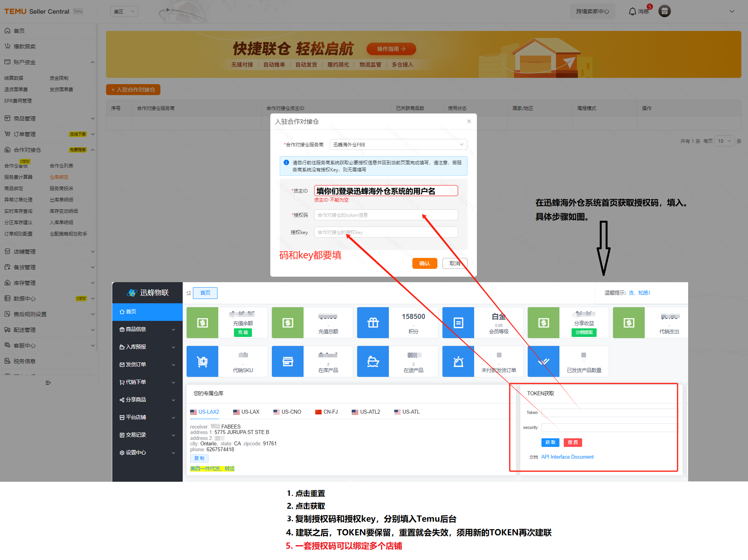The width and height of the screenshot is (748, 560).
Task: Click the blue 未付款发货订单 alarm icon
Action: pyautogui.click(x=458, y=361)
